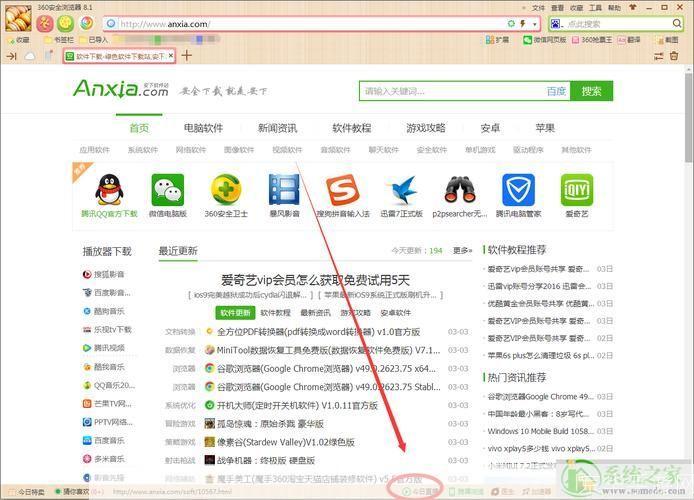Image resolution: width=694 pixels, height=500 pixels.
Task: Close the current browser tab
Action: pyautogui.click(x=171, y=56)
